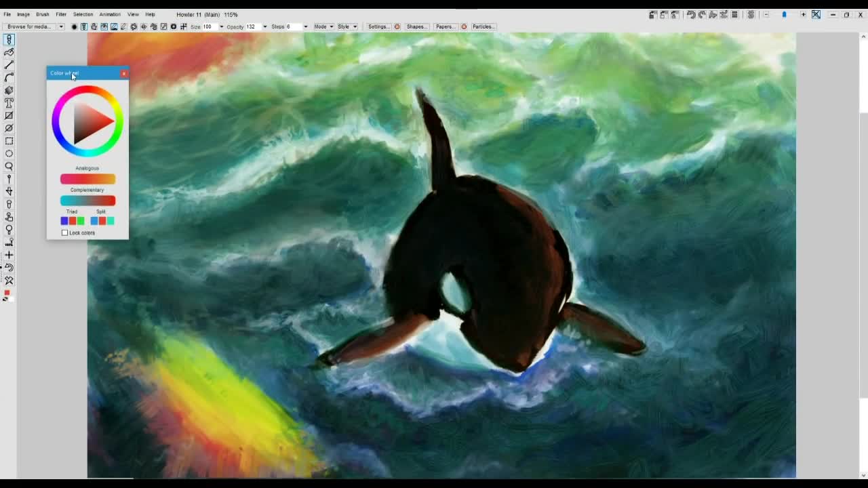Open the Mode dropdown
The width and height of the screenshot is (868, 488).
pyautogui.click(x=323, y=26)
